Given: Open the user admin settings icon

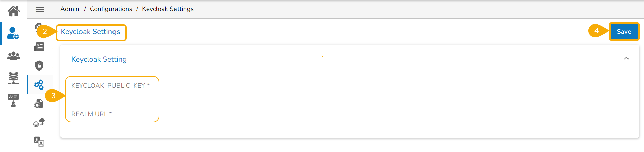Looking at the screenshot, I should click(x=13, y=33).
